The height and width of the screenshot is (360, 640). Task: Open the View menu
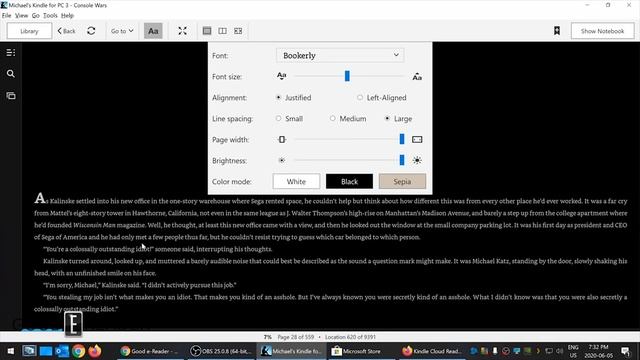click(x=21, y=16)
